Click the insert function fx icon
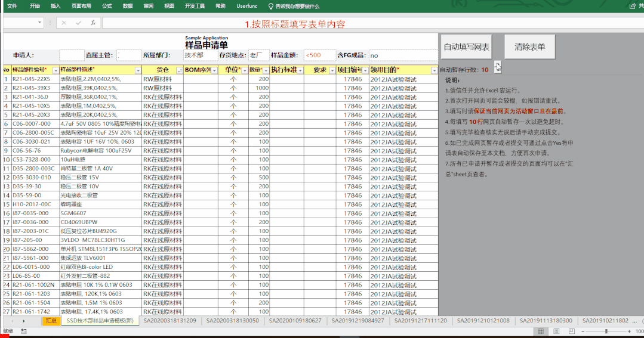Screen dimensions: 644x338 pyautogui.click(x=93, y=23)
